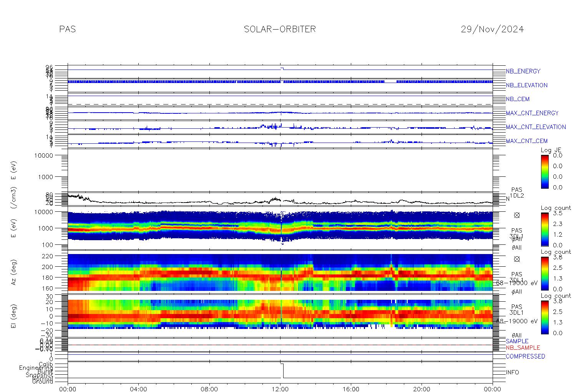The image size is (581, 392).
Task: Click the 00:00 tick at the axis end
Action: pos(493,389)
